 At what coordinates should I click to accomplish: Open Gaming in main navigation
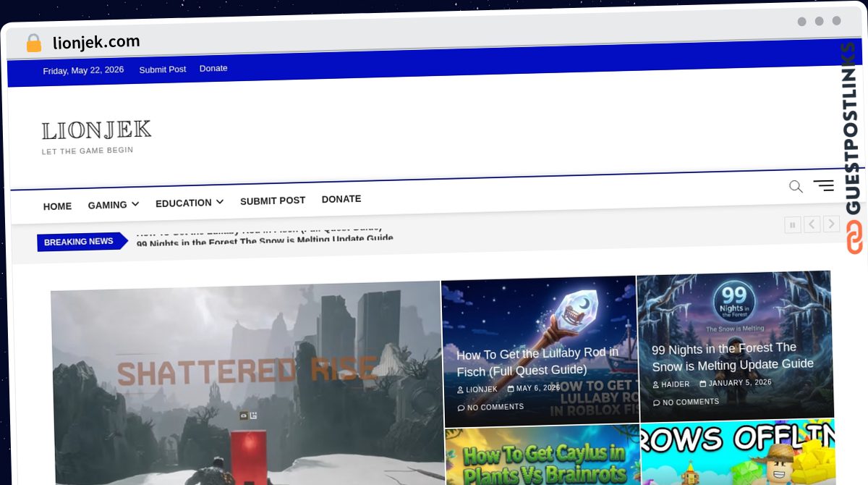pyautogui.click(x=108, y=205)
